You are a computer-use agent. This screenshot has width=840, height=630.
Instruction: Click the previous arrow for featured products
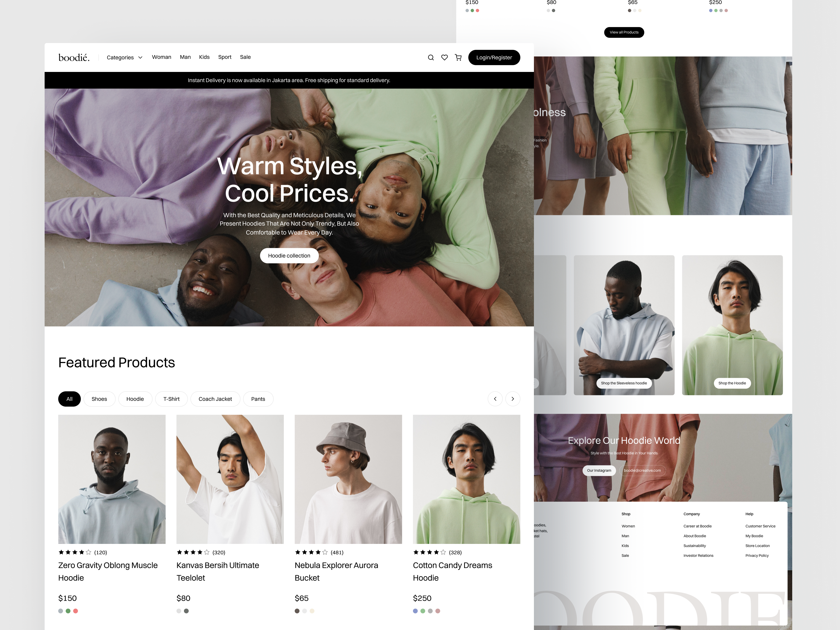point(495,399)
